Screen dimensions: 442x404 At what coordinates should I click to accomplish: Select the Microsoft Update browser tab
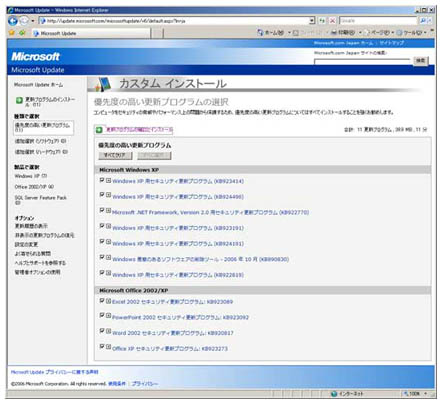click(x=91, y=33)
